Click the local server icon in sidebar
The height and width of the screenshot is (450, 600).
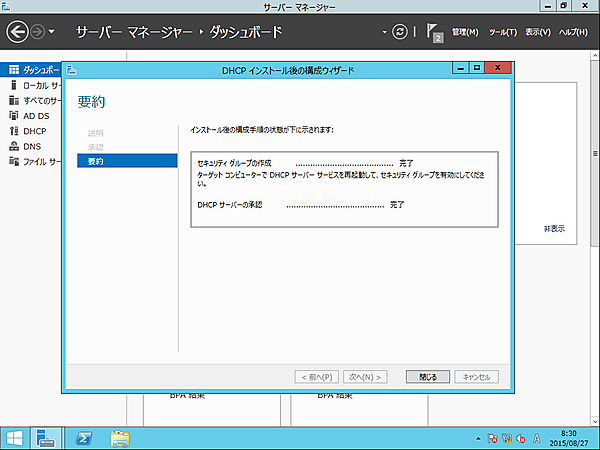click(x=14, y=85)
